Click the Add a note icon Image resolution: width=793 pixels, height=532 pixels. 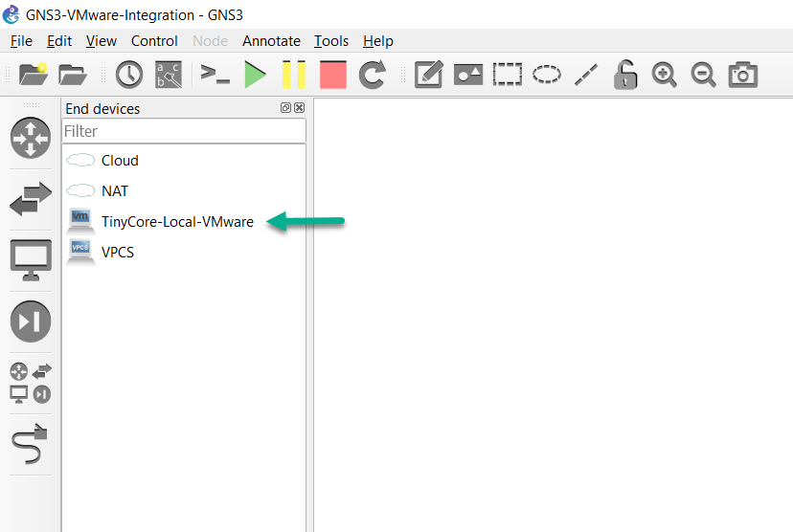[429, 75]
